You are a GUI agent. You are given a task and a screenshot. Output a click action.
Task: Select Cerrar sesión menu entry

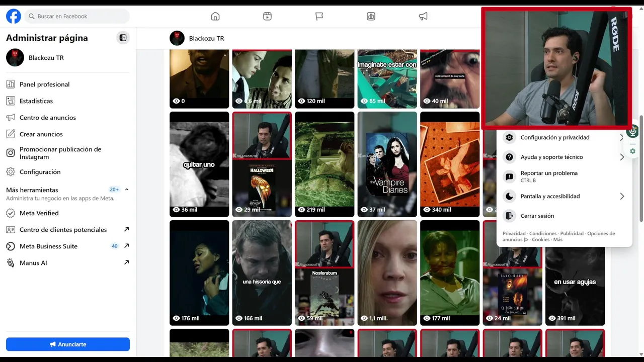click(x=565, y=216)
